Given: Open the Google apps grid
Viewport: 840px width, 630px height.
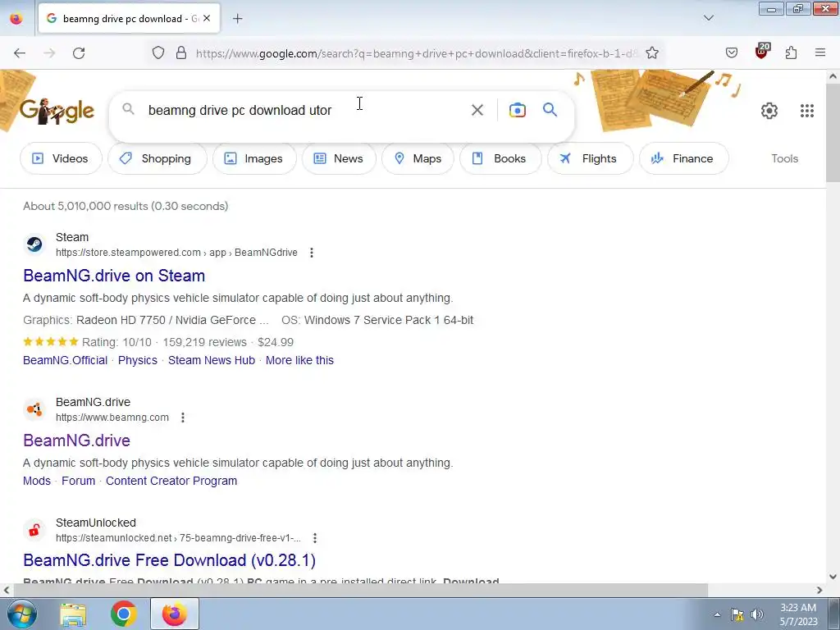Looking at the screenshot, I should (x=807, y=111).
